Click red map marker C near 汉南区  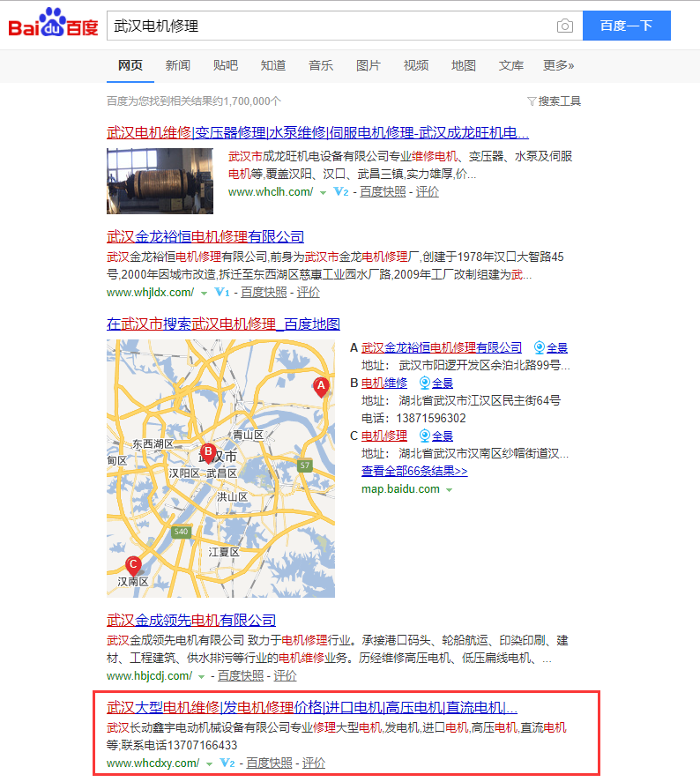pos(133,565)
